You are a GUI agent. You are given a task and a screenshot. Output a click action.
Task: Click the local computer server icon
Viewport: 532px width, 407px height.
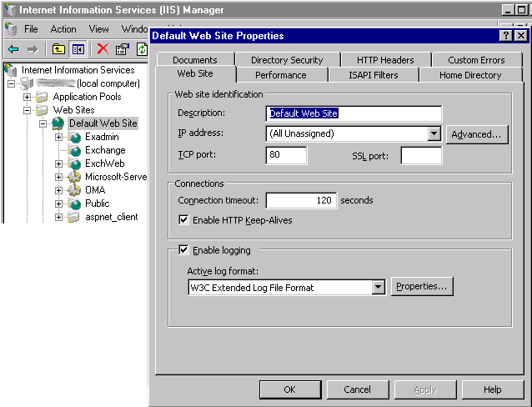click(27, 83)
